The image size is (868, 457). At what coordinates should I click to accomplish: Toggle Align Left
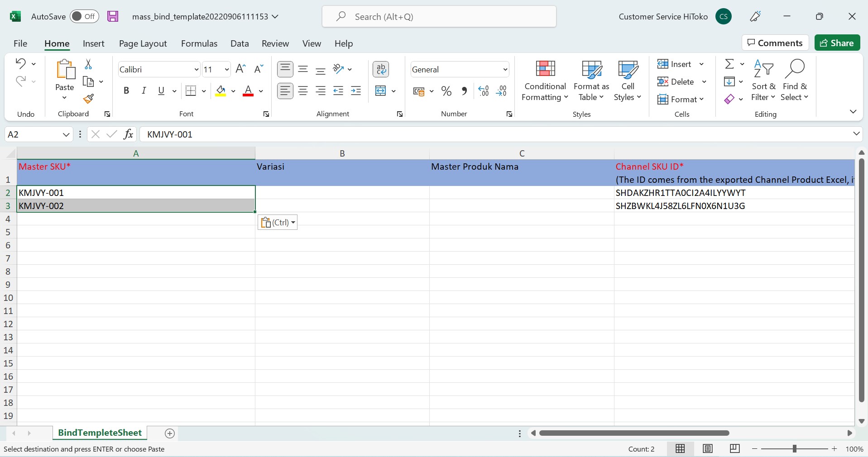[285, 91]
